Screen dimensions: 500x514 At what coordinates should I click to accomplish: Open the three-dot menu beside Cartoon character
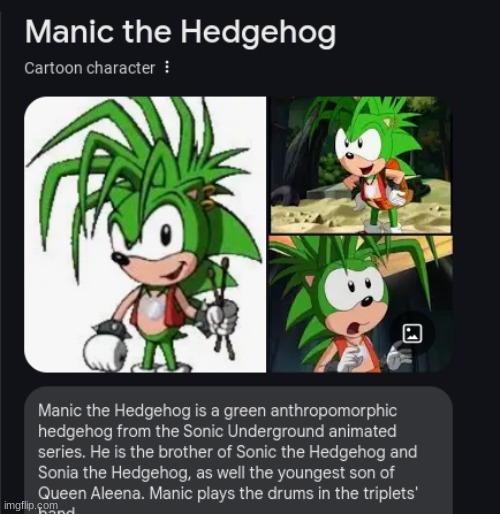[167, 68]
